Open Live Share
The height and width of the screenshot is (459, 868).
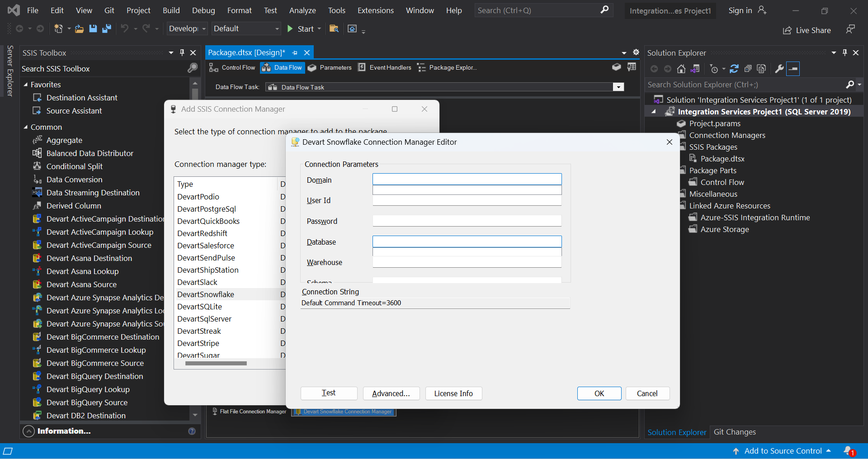[x=807, y=30]
